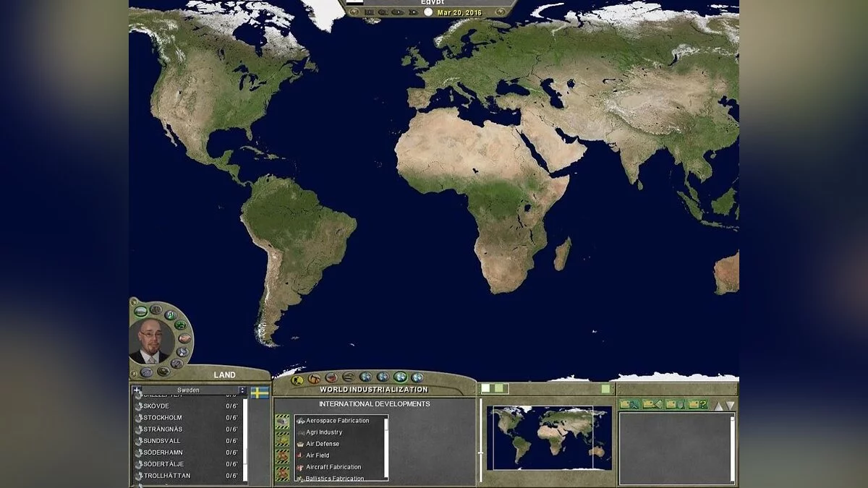Viewport: 868px width, 488px height.
Task: Click the Sweden city list scrollbar
Action: pyautogui.click(x=245, y=440)
